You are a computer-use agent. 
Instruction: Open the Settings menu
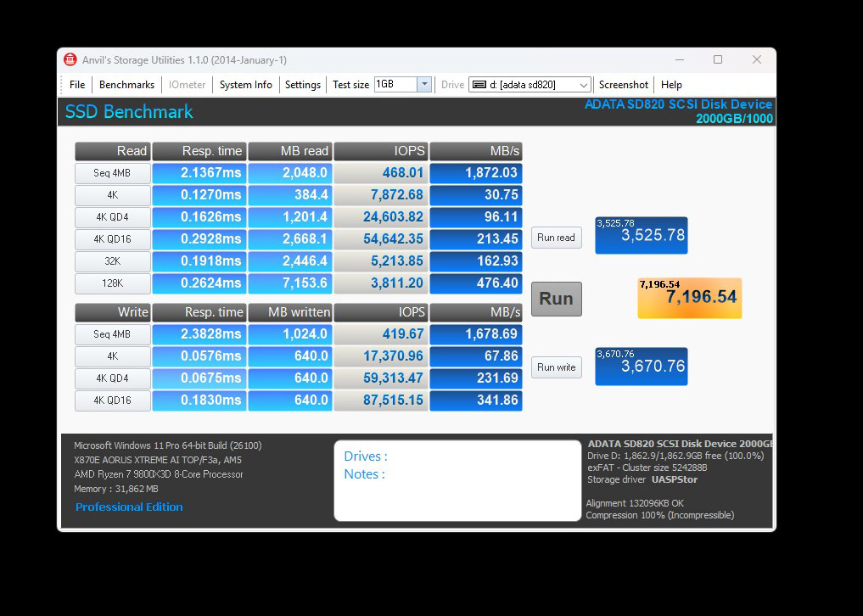303,85
